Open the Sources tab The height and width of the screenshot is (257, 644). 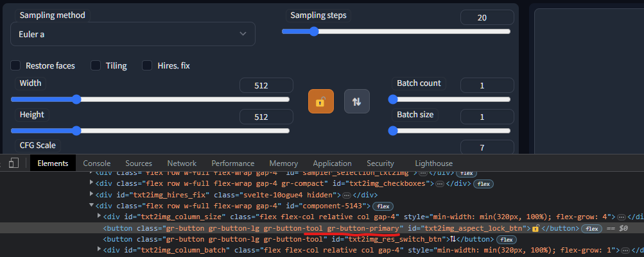139,163
